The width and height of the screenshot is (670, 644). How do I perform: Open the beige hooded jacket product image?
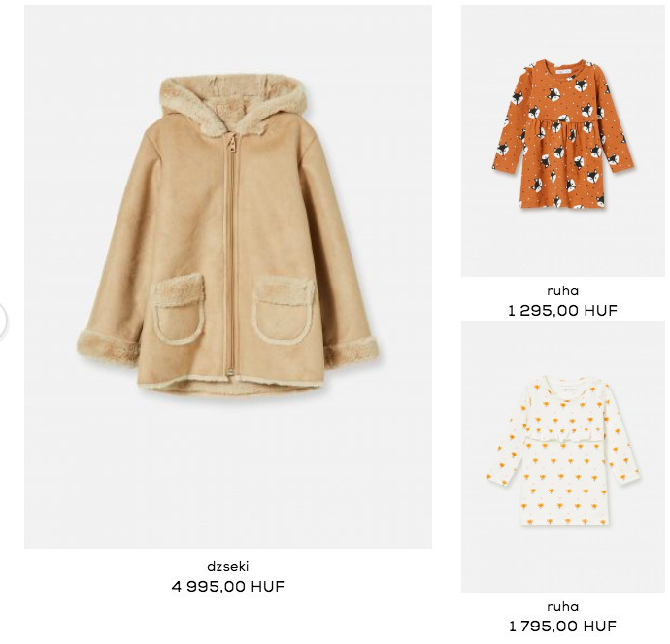point(228,277)
